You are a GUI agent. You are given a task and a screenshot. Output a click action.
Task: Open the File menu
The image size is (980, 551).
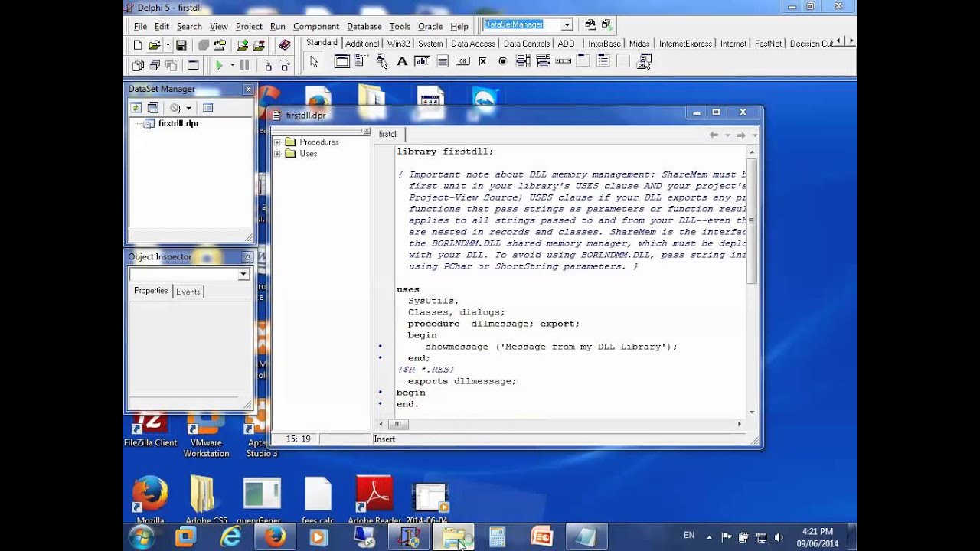(x=140, y=26)
